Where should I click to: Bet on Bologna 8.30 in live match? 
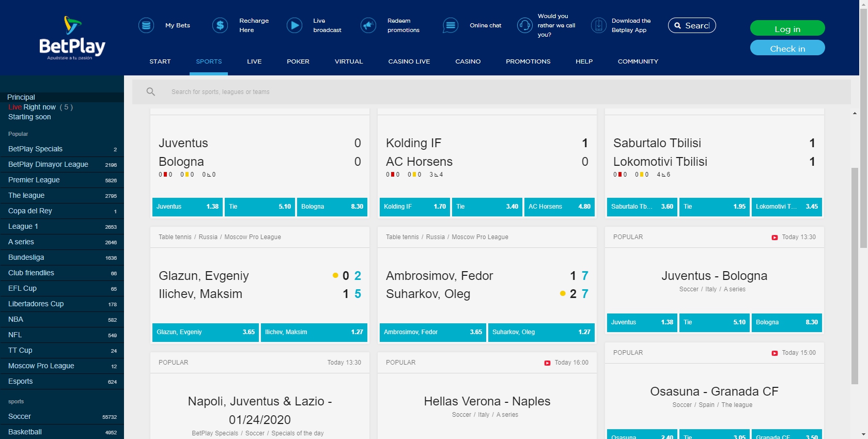(332, 207)
